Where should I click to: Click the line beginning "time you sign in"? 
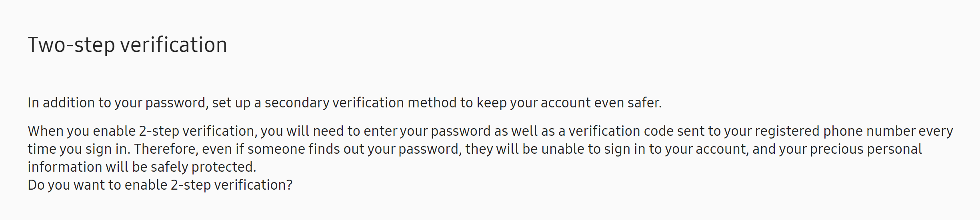click(x=475, y=149)
